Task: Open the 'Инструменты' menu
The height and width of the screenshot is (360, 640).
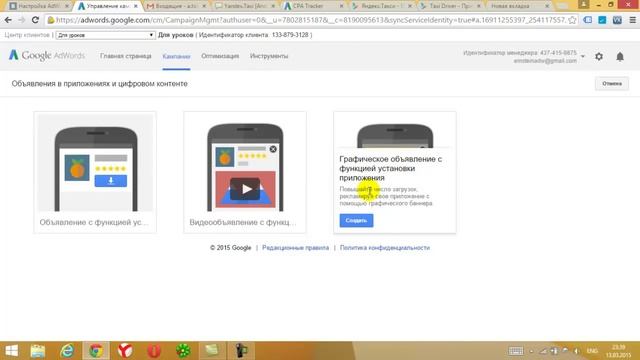Action: click(269, 56)
